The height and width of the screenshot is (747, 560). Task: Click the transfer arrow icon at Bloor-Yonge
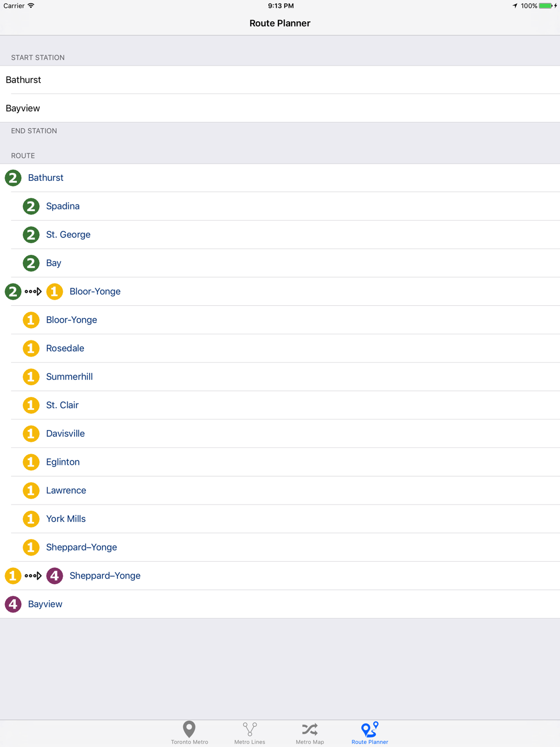coord(33,292)
